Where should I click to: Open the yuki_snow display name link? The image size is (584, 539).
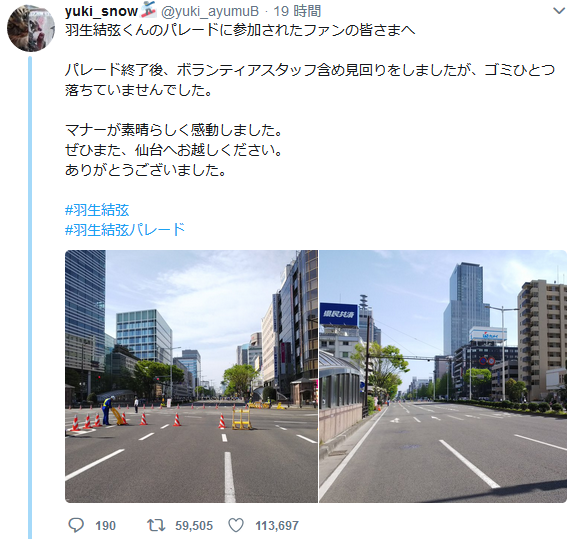click(101, 12)
